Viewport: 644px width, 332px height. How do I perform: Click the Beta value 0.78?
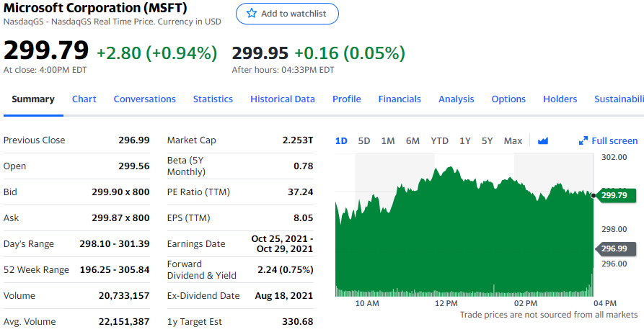click(304, 166)
